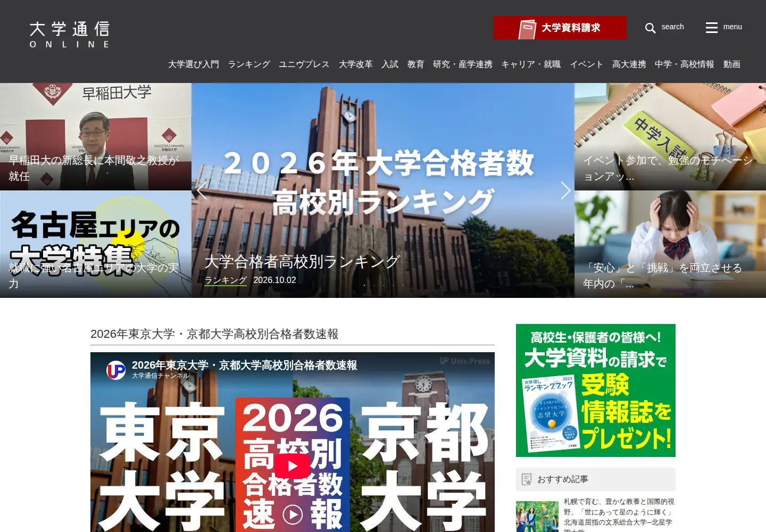Open イベント navigation item

(x=587, y=64)
